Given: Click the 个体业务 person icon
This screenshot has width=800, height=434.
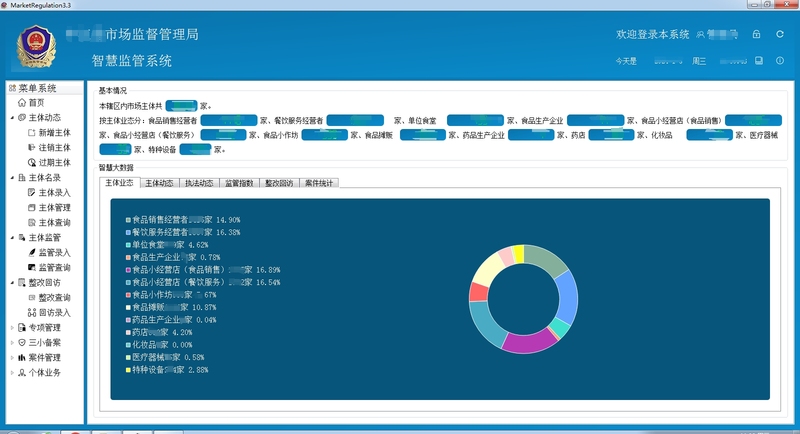Looking at the screenshot, I should point(22,373).
